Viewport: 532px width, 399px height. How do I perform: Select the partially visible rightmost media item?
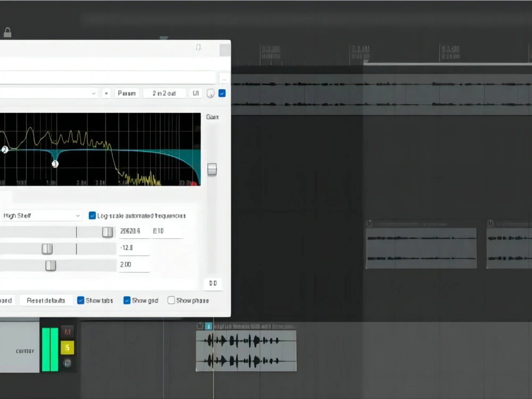tap(509, 248)
